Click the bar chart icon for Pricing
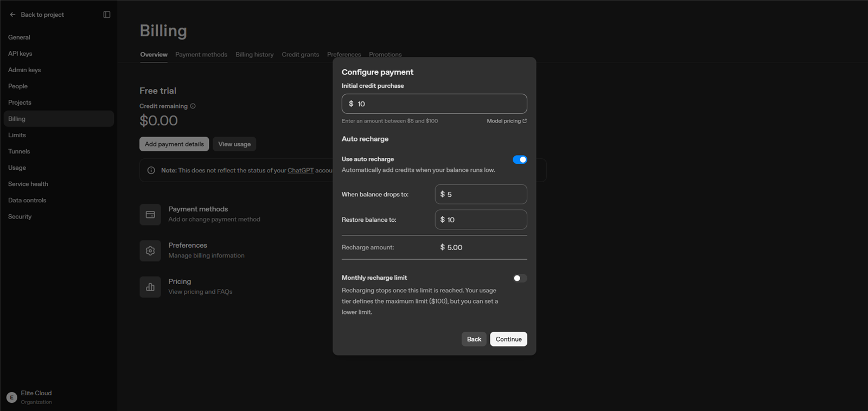 tap(150, 287)
